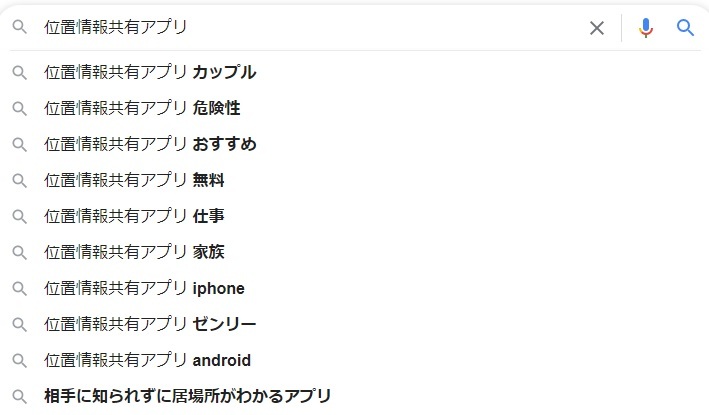Start voice search with the microphone icon
This screenshot has width=709, height=415.
646,28
